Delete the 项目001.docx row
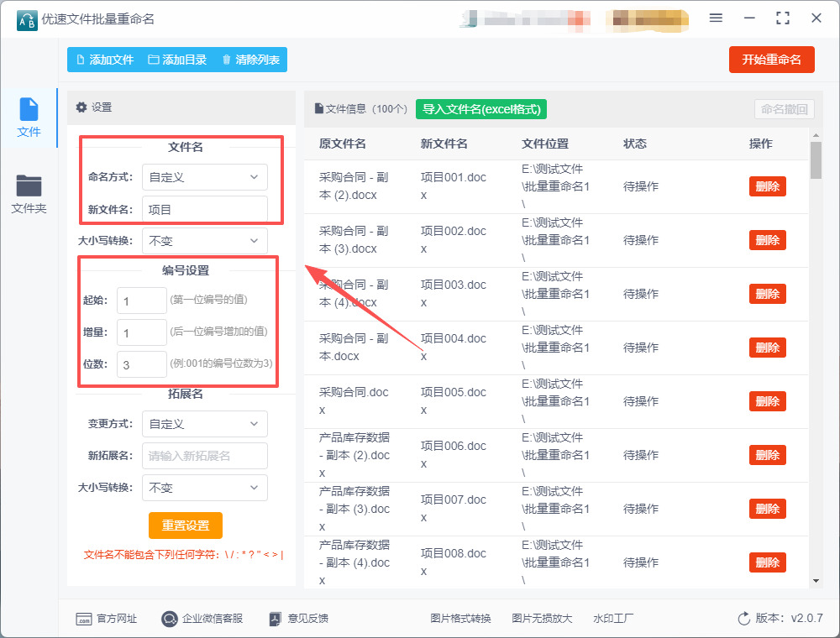The image size is (840, 638). 767,186
